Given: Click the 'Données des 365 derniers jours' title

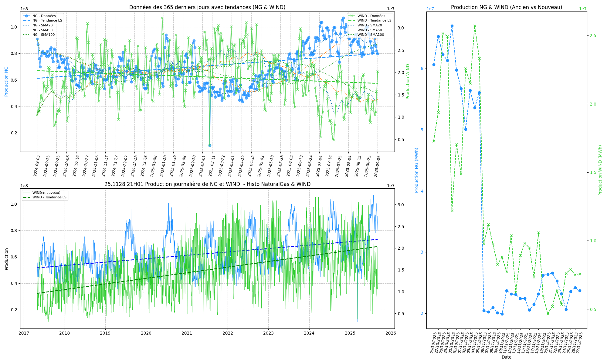Looking at the screenshot, I should (x=207, y=7).
